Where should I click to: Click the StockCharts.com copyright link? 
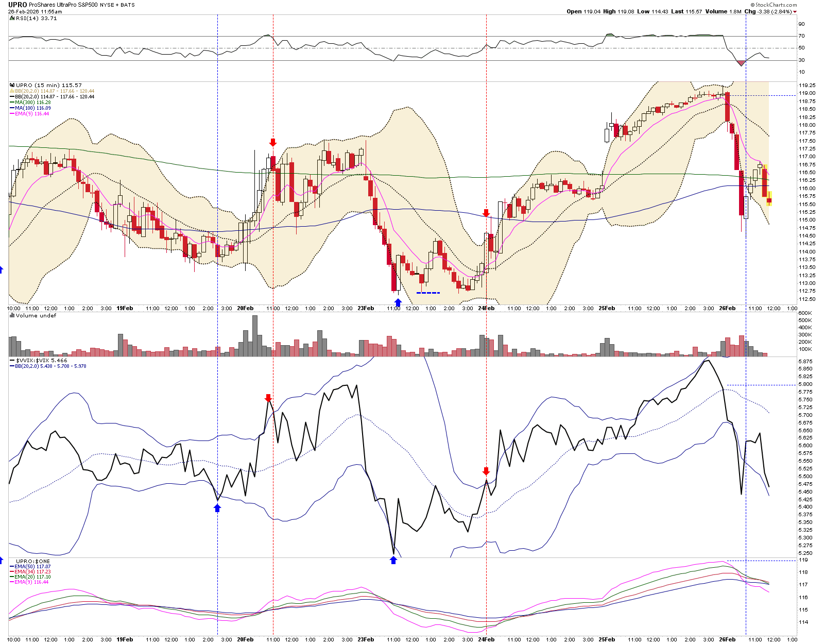775,5
